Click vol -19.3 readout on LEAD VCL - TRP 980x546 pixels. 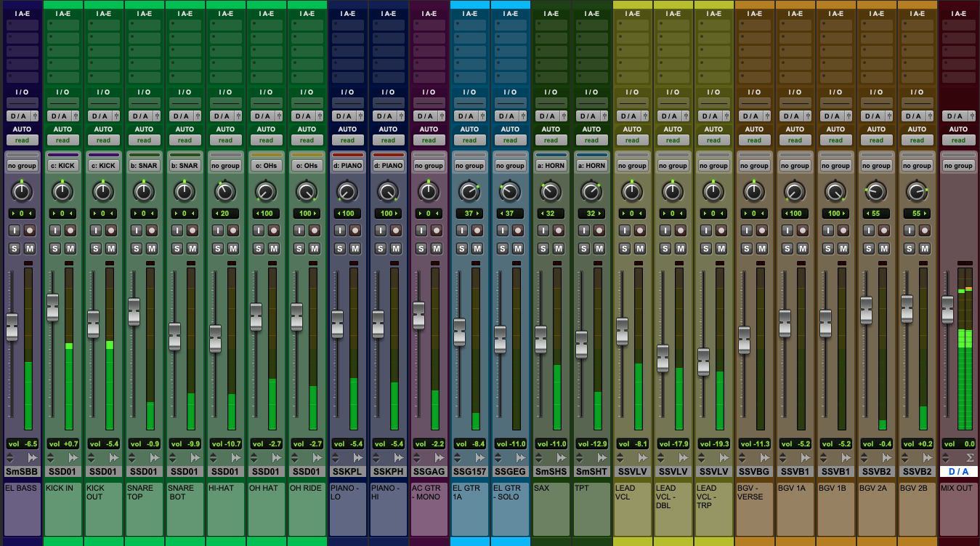pos(714,443)
